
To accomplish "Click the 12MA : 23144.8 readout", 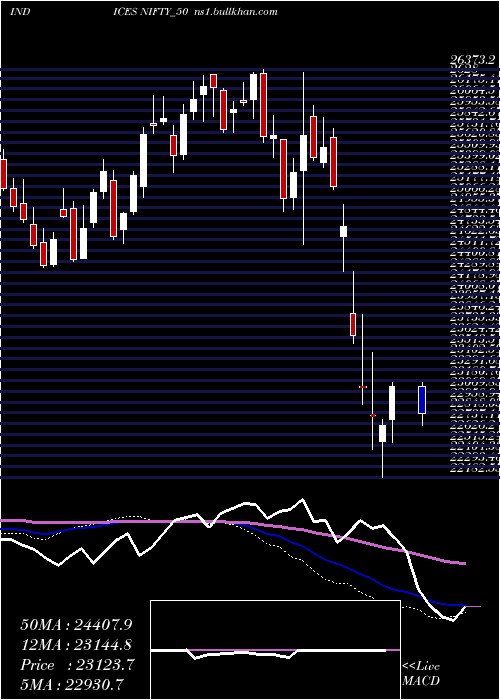I will tap(78, 645).
